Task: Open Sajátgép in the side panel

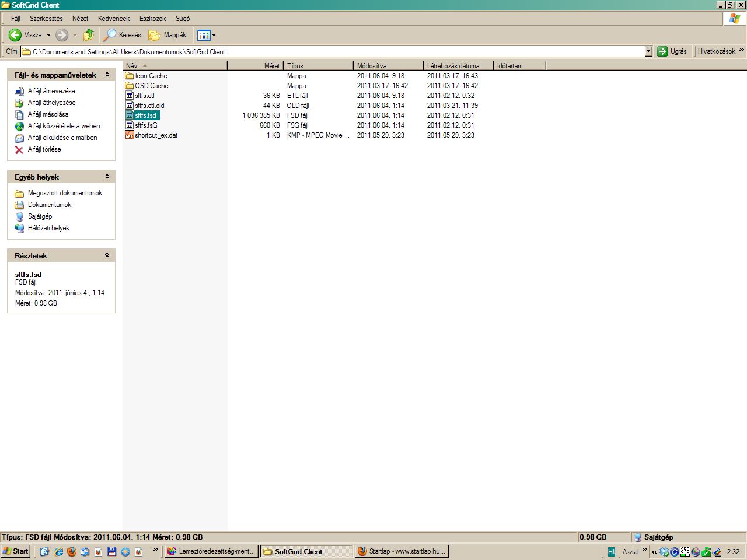Action: tap(40, 216)
